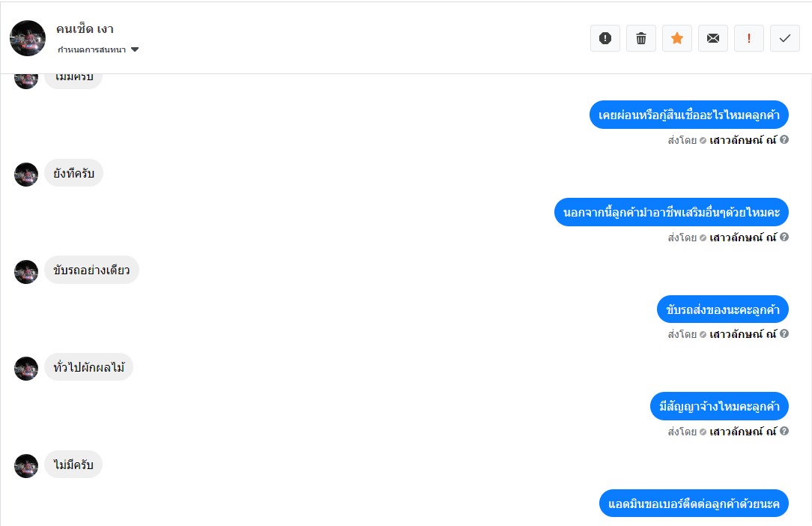
Task: Click the contact name คนเช็ด เงา
Action: click(x=85, y=29)
